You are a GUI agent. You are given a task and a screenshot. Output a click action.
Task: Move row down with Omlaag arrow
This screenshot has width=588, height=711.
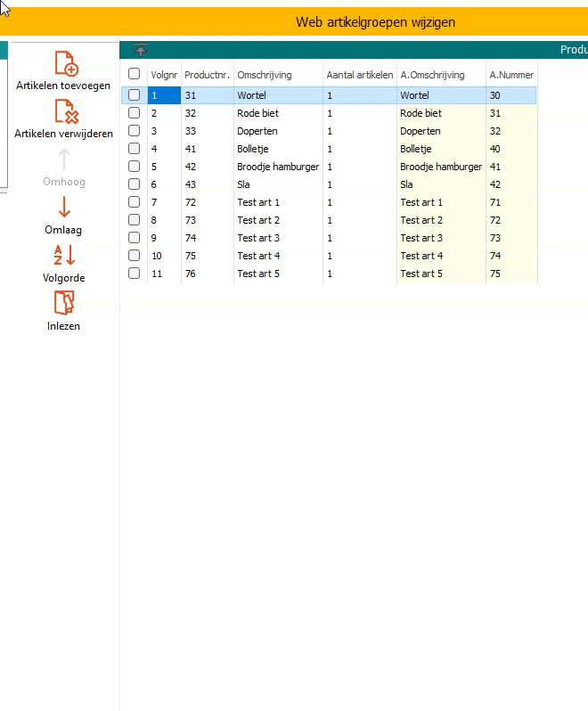64,207
